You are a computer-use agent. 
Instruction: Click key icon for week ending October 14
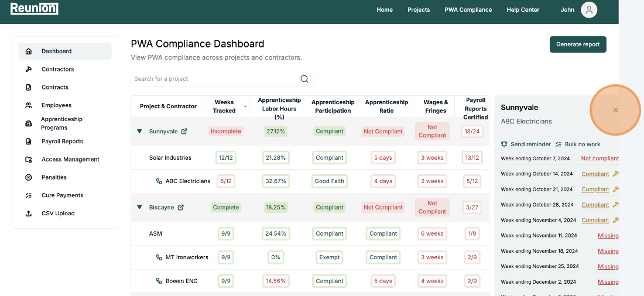tap(615, 174)
